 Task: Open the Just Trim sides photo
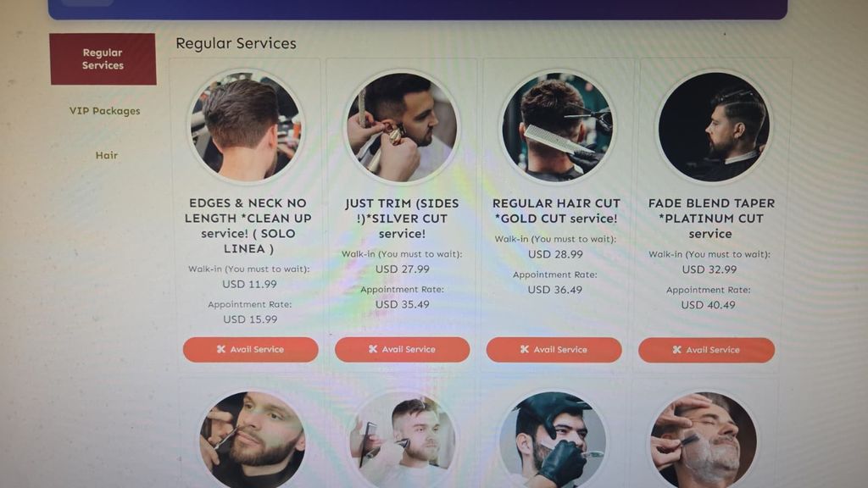[403, 127]
